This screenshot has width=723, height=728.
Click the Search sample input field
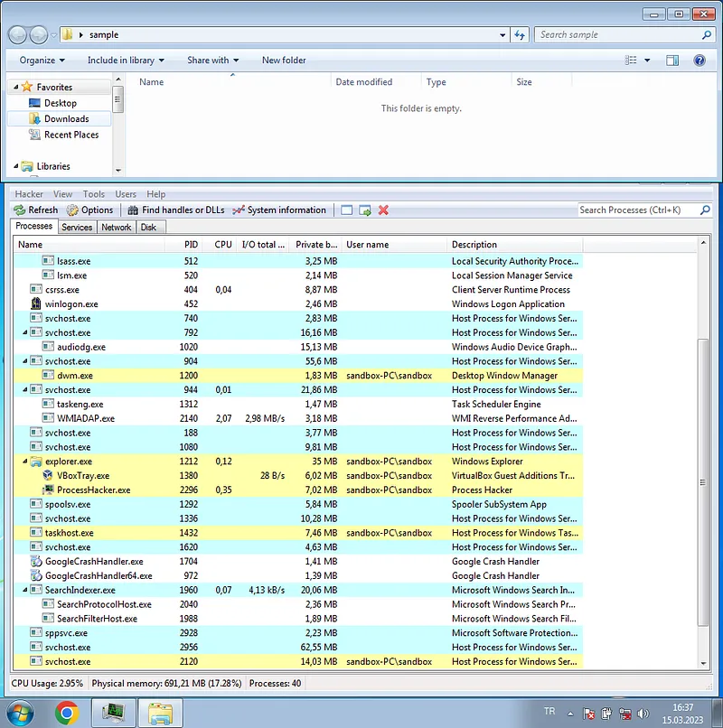tap(618, 35)
